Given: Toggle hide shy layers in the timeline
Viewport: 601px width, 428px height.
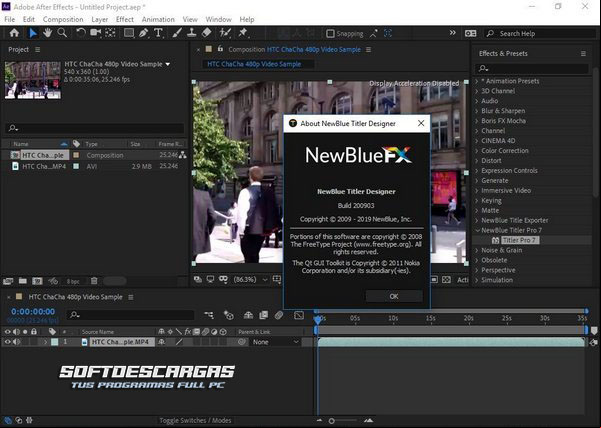Looking at the screenshot, I should [248, 315].
